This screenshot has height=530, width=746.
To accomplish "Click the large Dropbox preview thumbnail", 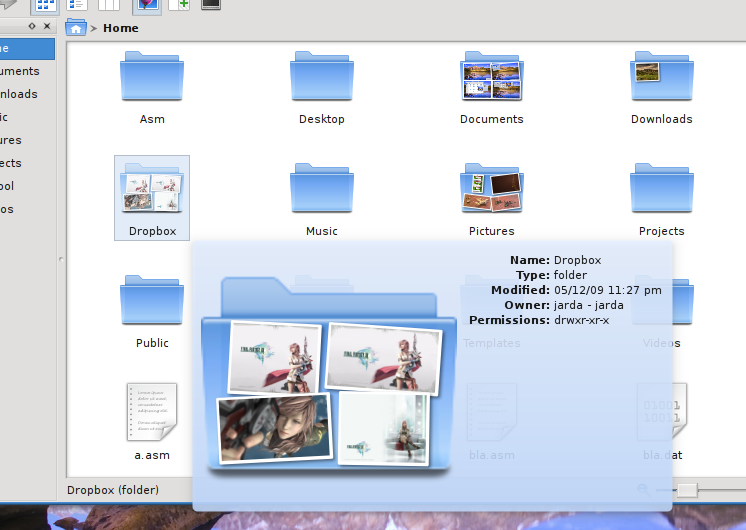I will [329, 376].
